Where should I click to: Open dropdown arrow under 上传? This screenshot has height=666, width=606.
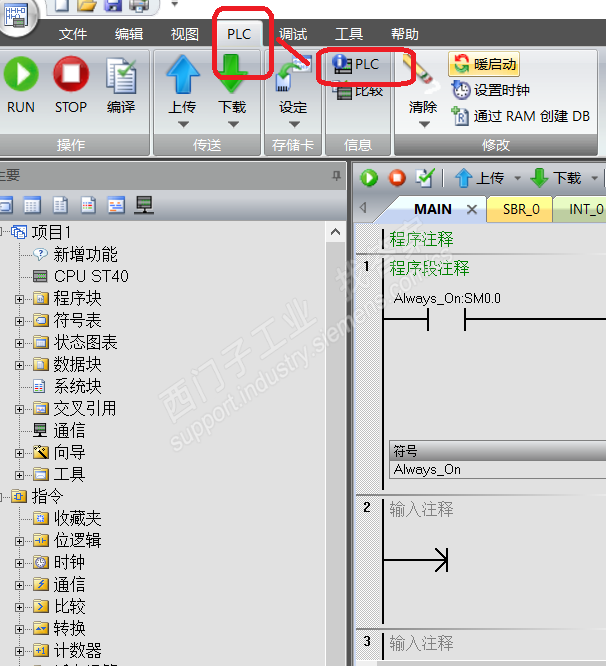tap(183, 124)
